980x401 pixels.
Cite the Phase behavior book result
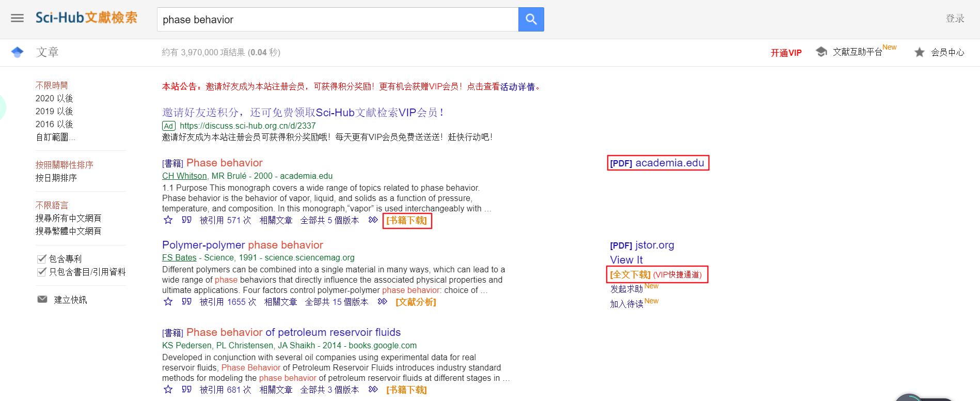pos(186,220)
